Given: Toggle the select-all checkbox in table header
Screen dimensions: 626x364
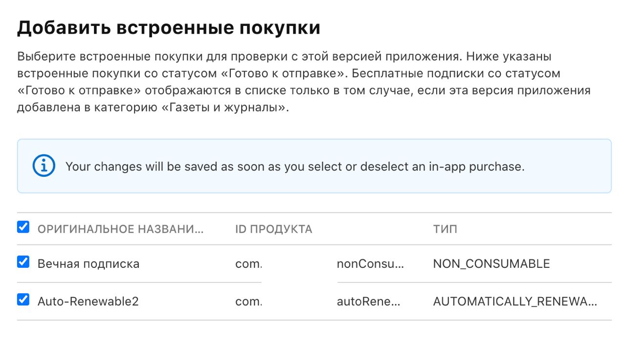Looking at the screenshot, I should click(23, 227).
